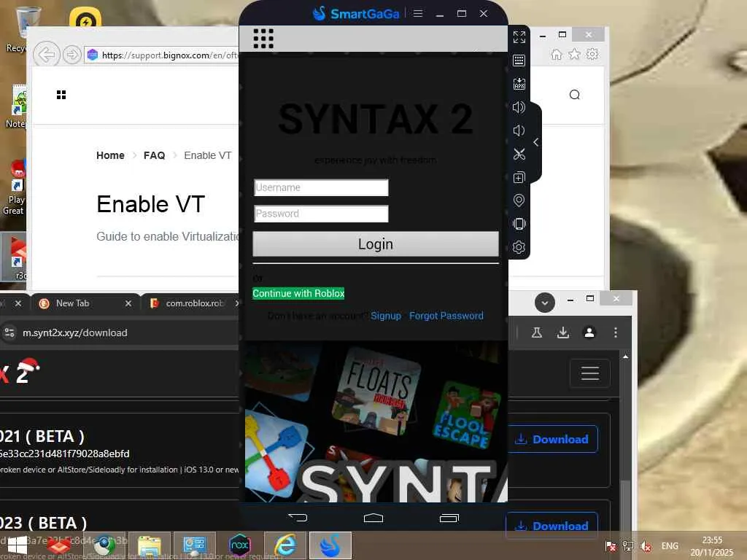Close the New Tab tab
747x560 pixels.
click(128, 303)
